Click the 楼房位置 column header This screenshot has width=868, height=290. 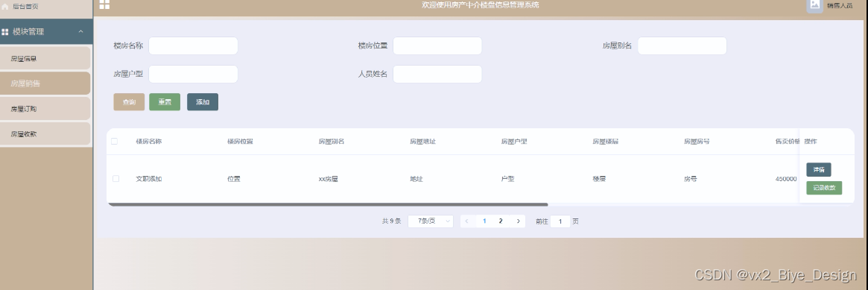[x=240, y=142]
